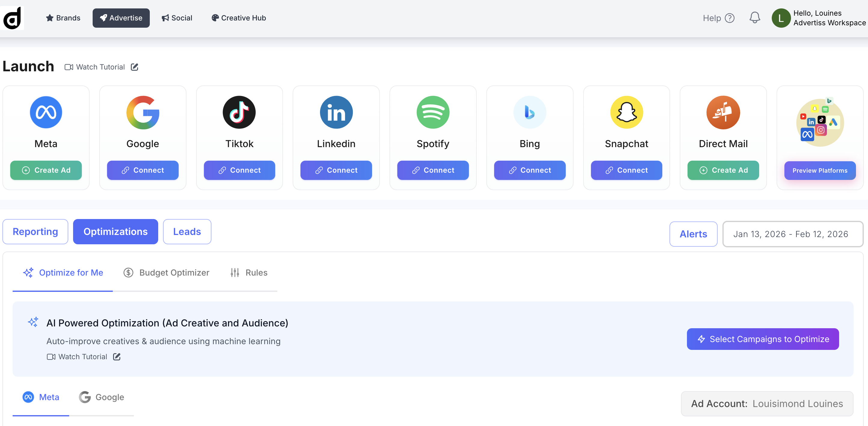Switch to the Rules tab

[249, 272]
